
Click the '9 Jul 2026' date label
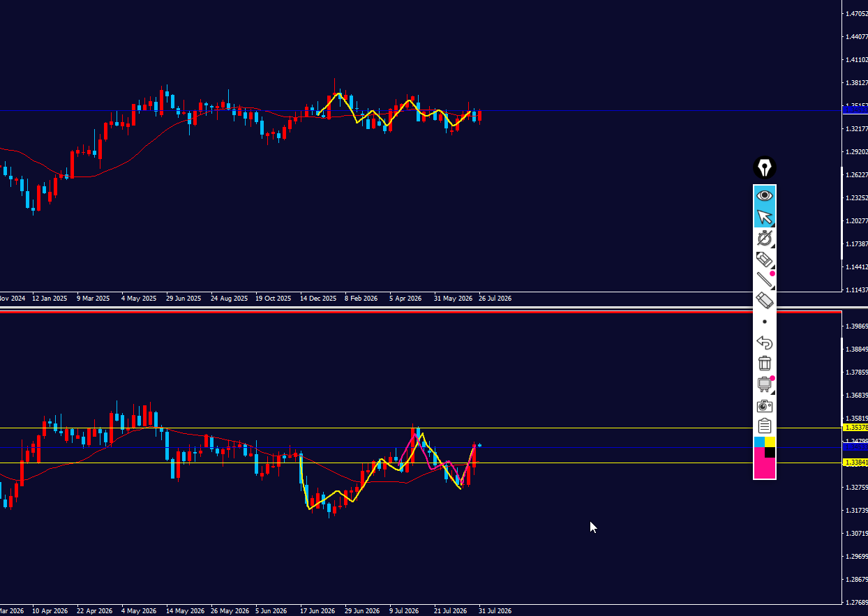pos(404,611)
